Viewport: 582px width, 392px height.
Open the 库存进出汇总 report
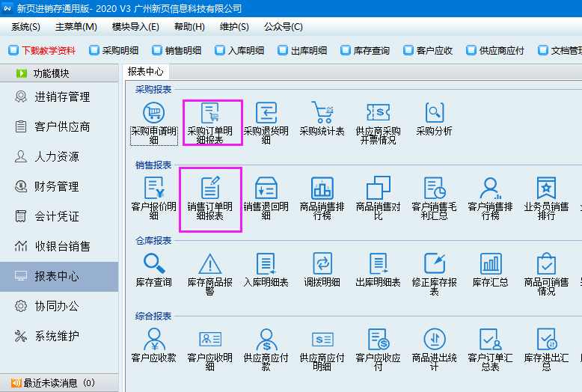point(546,349)
